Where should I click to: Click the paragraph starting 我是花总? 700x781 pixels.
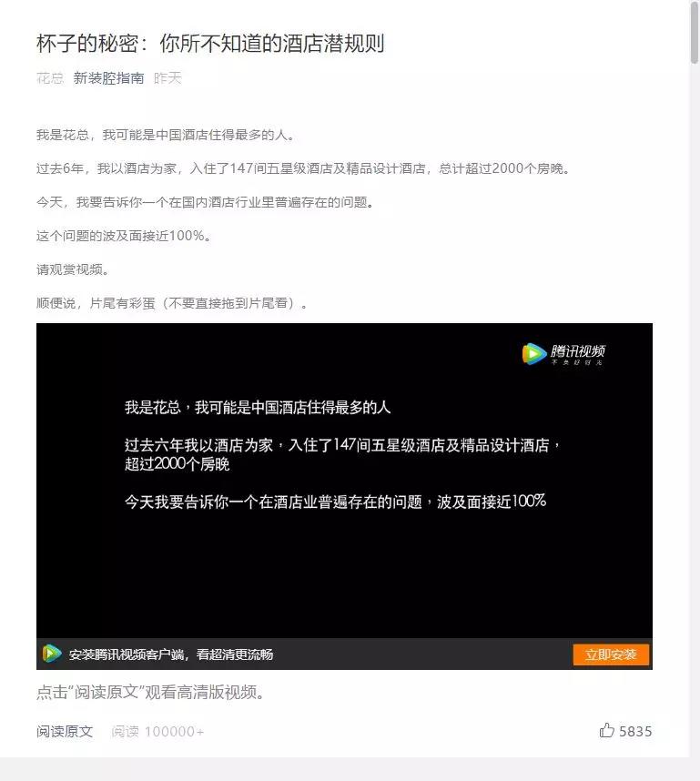click(x=166, y=135)
